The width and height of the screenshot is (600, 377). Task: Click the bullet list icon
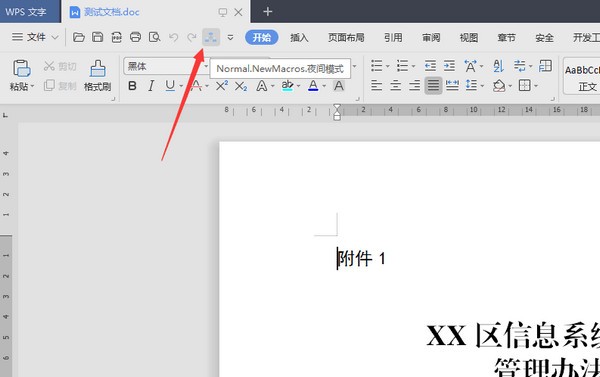tap(377, 66)
